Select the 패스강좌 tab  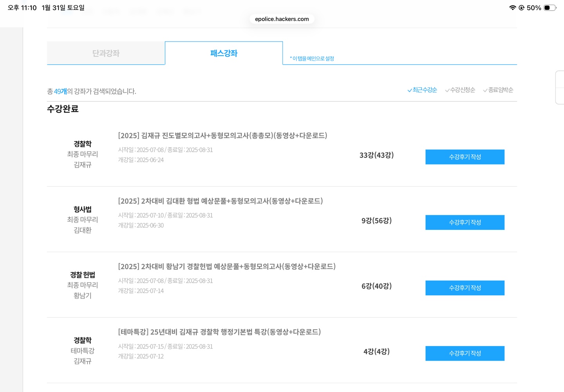(224, 53)
